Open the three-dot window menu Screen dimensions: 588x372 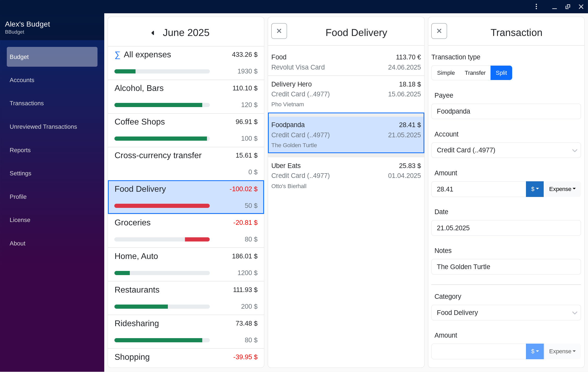(536, 7)
